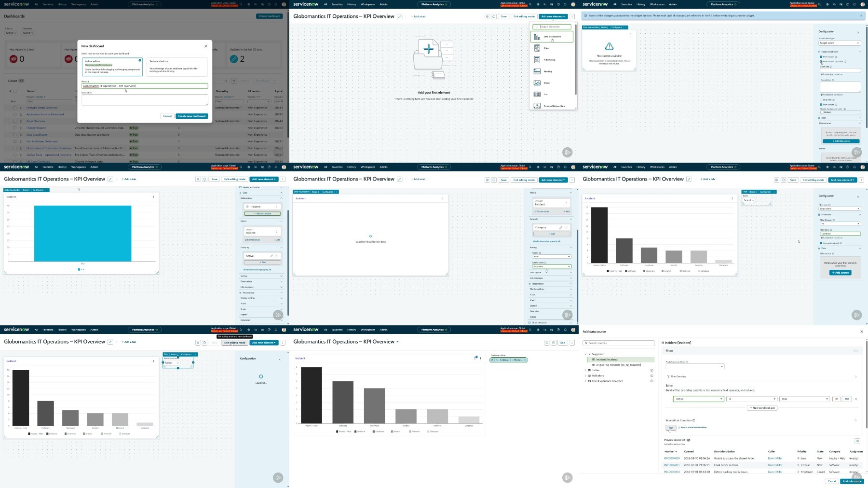This screenshot has width=868, height=488.
Task: Open the Predefined conditions dropdown
Action: tap(694, 366)
